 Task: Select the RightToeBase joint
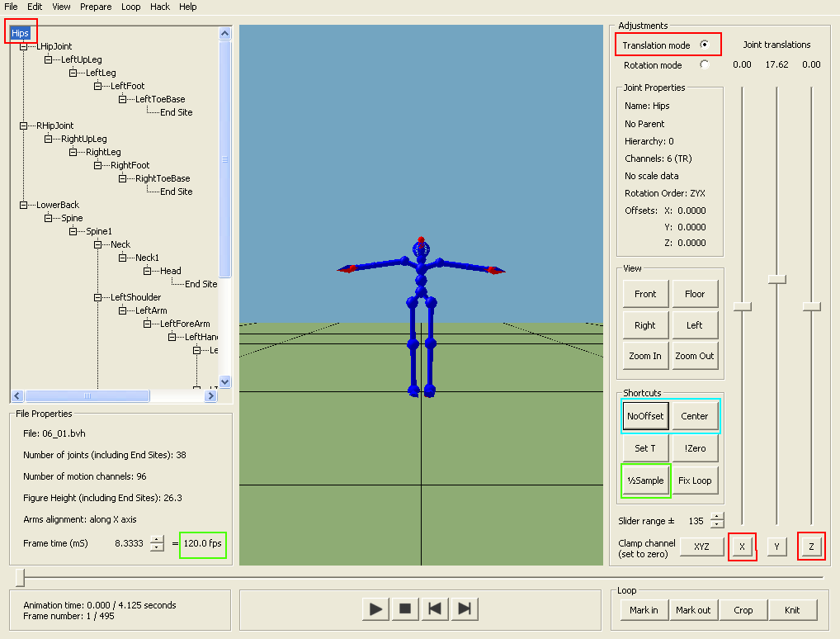[x=163, y=178]
